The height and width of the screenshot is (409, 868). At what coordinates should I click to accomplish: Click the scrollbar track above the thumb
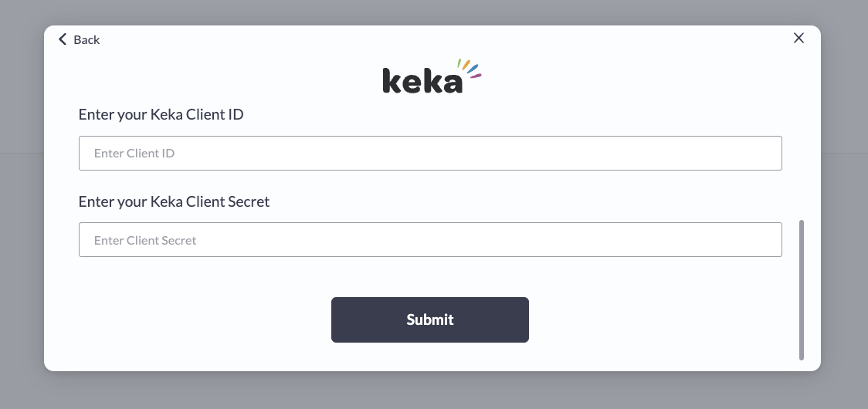(801, 138)
